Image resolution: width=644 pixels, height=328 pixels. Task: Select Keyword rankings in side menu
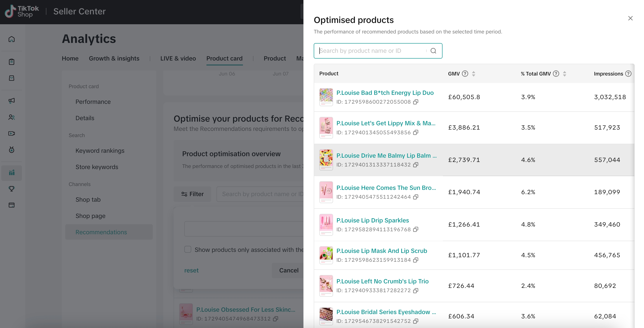pos(100,151)
